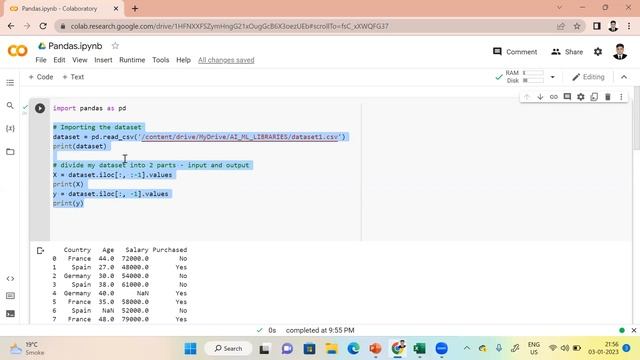Open the Tools menu
The image size is (640, 360).
(160, 60)
